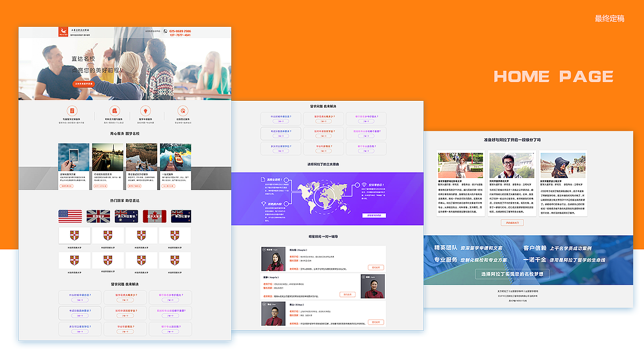Open the first consultant's portrait photo

click(273, 259)
